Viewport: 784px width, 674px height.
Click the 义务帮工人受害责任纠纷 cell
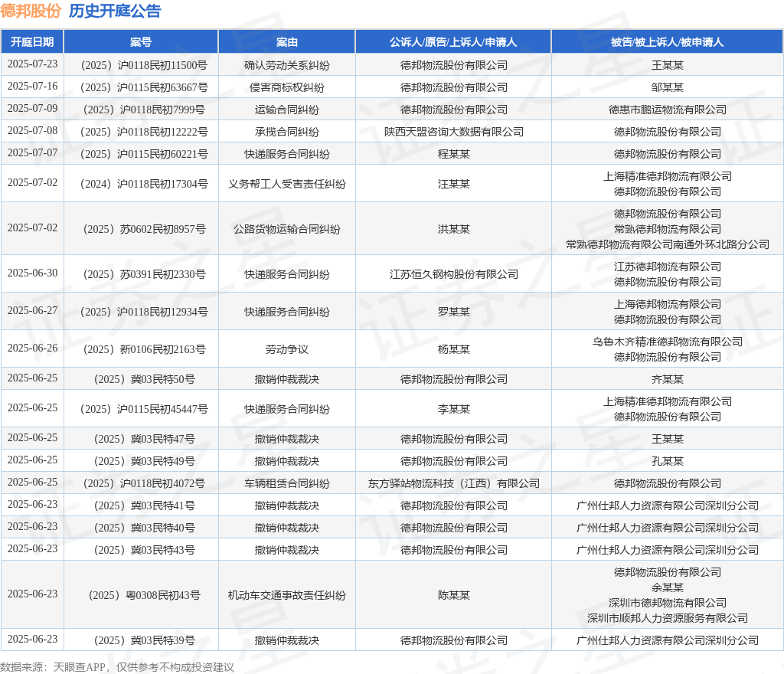pos(287,184)
